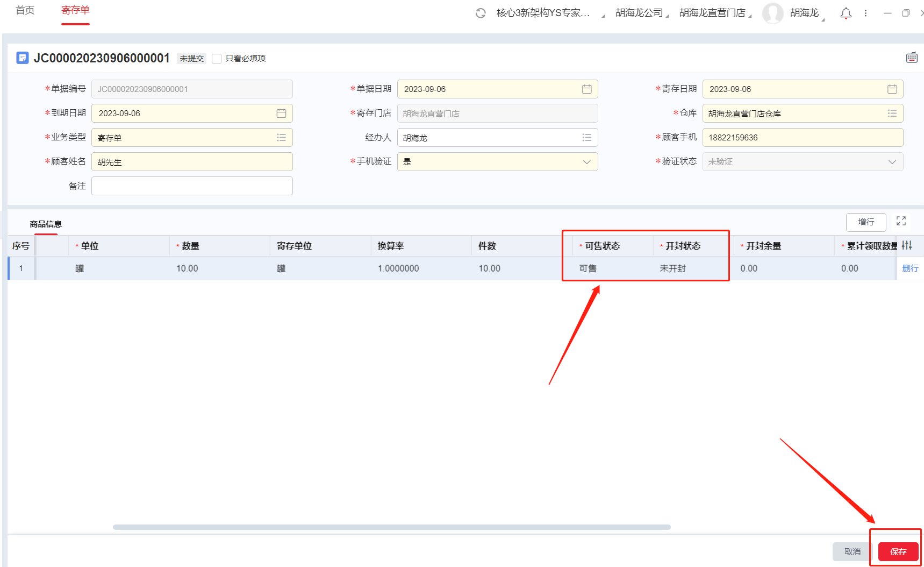Open the table column settings icon
Viewport: 924px width, 567px height.
pyautogui.click(x=907, y=245)
